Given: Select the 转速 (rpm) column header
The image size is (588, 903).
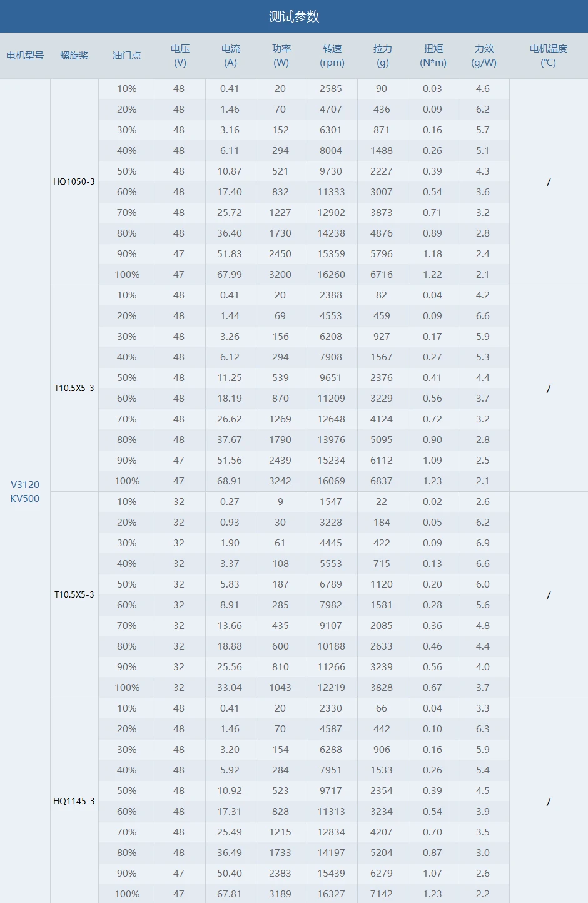Looking at the screenshot, I should (332, 56).
